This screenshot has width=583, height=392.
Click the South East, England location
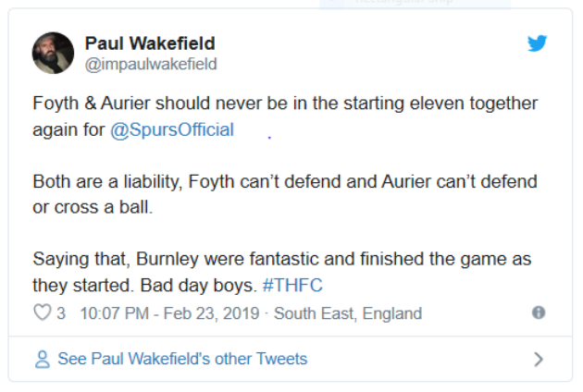(x=348, y=313)
